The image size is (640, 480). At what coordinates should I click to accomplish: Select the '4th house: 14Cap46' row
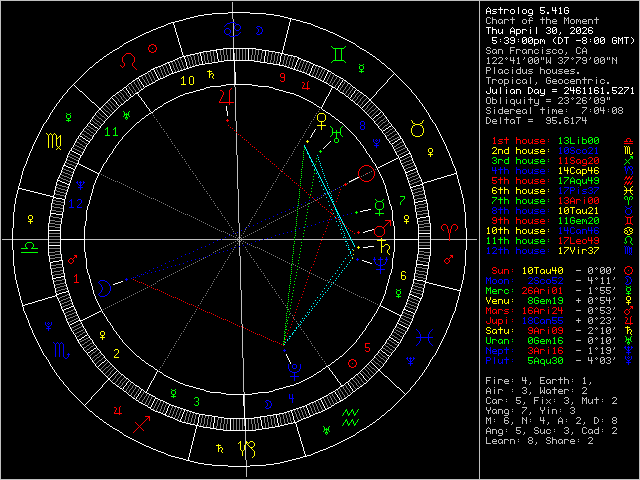tap(545, 171)
